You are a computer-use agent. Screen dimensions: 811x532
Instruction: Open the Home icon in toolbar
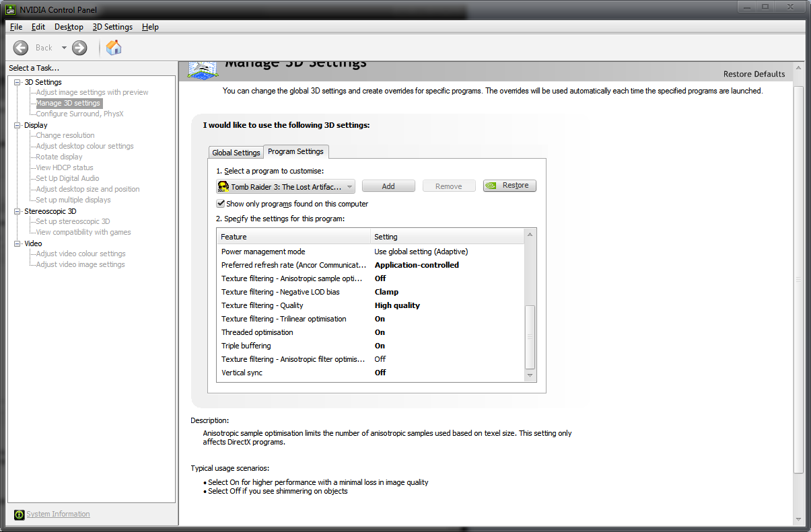[114, 47]
